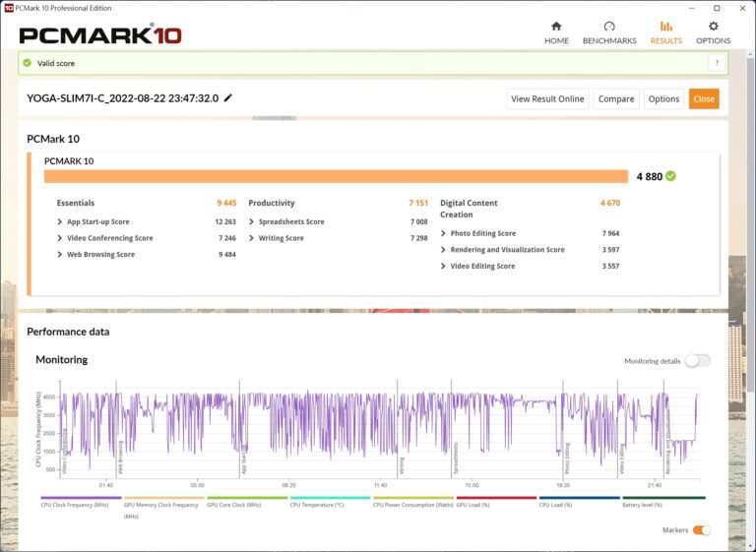This screenshot has height=552, width=756.
Task: Click the PCMARK 10 logo
Action: point(100,35)
